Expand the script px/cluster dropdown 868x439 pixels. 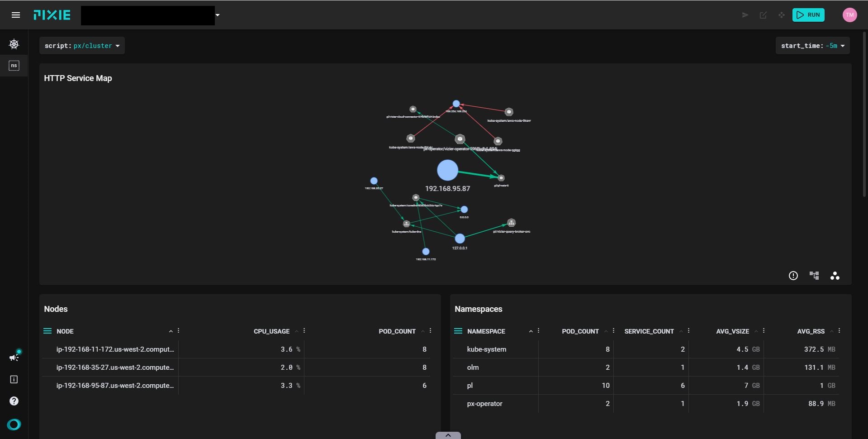82,46
